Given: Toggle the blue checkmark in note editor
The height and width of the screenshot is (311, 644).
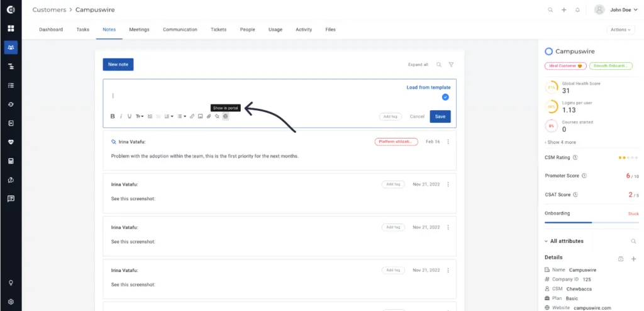Looking at the screenshot, I should 446,97.
